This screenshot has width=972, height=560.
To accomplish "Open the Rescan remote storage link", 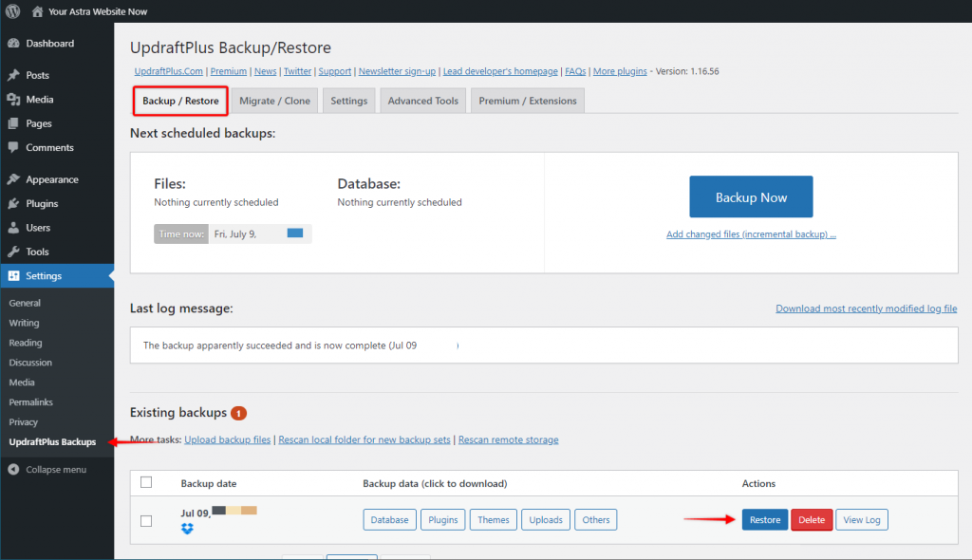I will point(508,439).
